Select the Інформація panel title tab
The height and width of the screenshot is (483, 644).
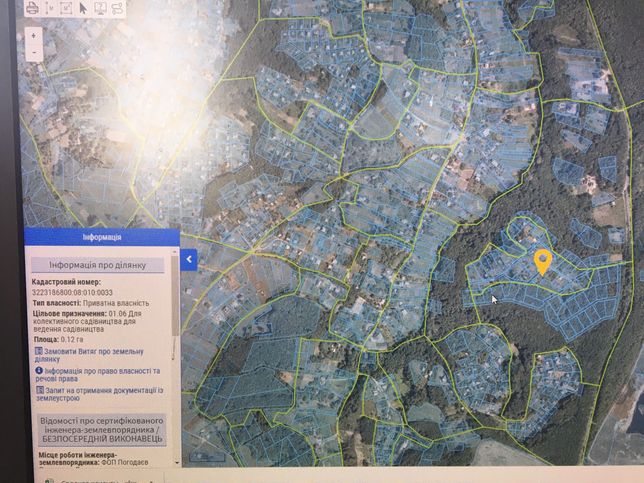coord(102,237)
